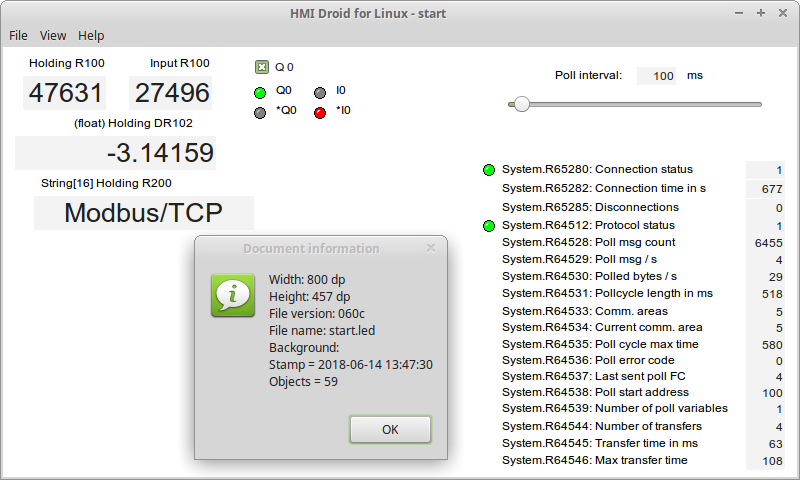800x480 pixels.
Task: Click 'System.R64531: Pollcycle length in ms' label
Action: point(607,293)
